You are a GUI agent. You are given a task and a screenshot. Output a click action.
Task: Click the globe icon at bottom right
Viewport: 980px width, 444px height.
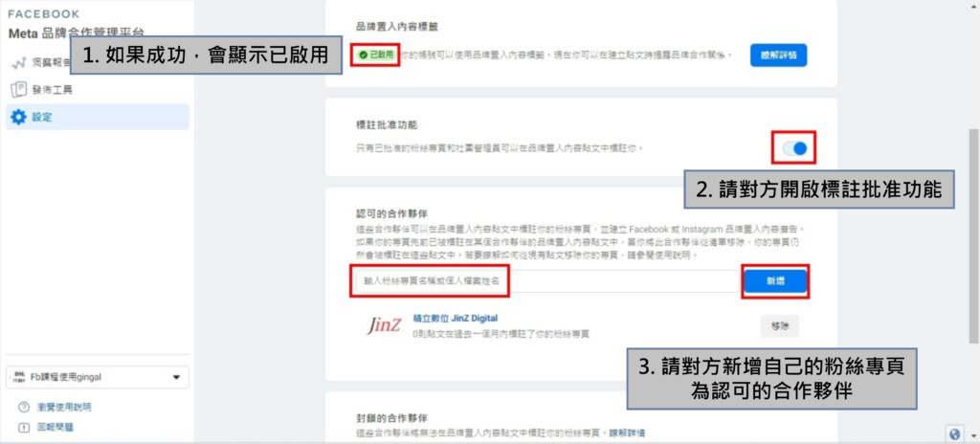click(x=954, y=433)
